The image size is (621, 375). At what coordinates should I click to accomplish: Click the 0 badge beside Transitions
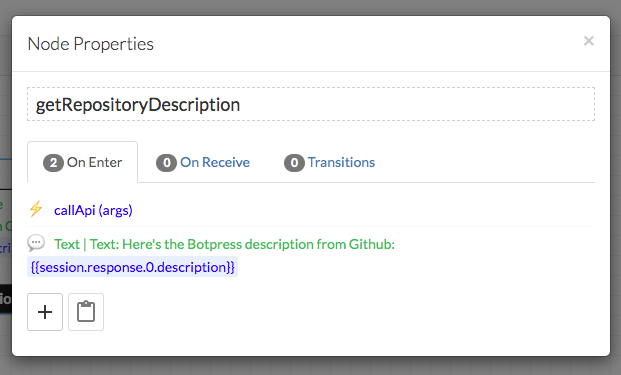[294, 163]
